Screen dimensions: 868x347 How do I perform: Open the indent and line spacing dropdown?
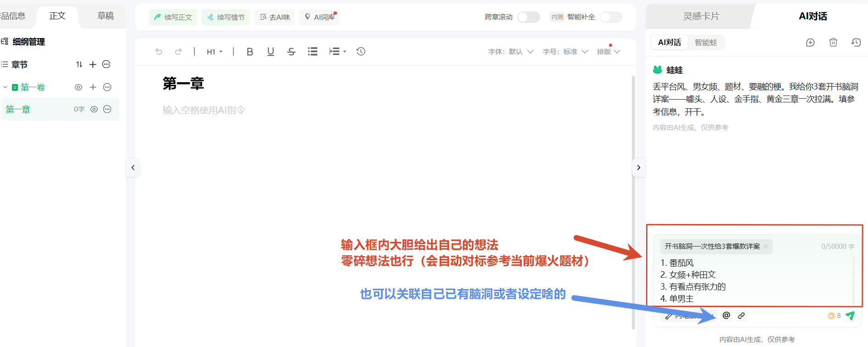(337, 51)
